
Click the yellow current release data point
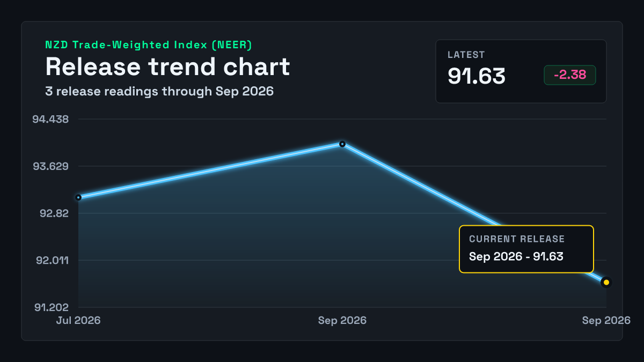606,282
